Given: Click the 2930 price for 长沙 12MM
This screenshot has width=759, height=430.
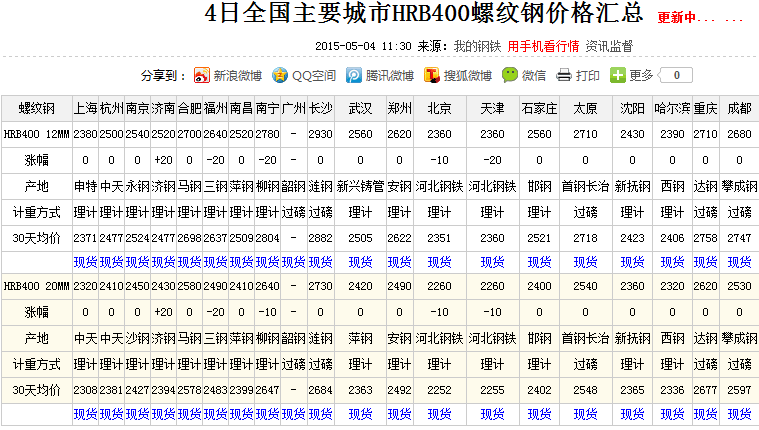Looking at the screenshot, I should pos(320,134).
